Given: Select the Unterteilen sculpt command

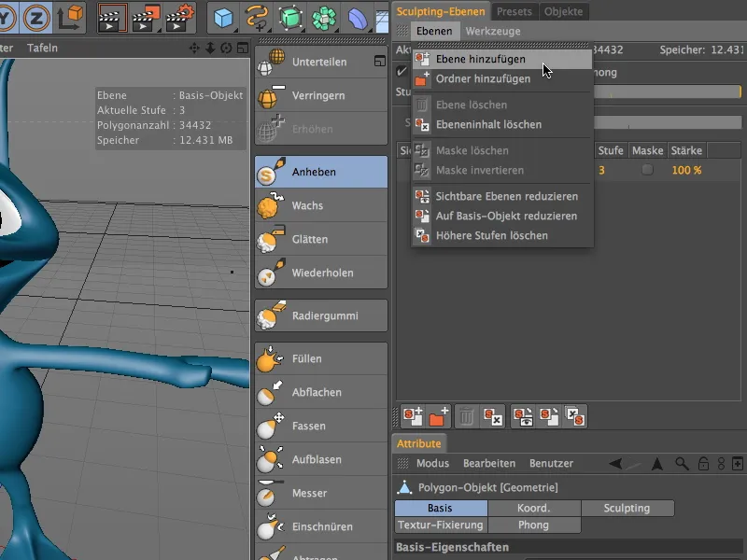Looking at the screenshot, I should point(320,62).
